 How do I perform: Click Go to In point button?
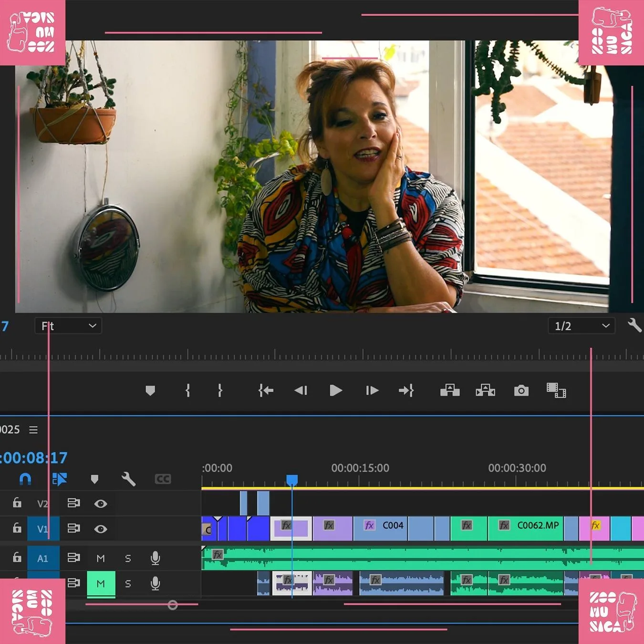266,391
